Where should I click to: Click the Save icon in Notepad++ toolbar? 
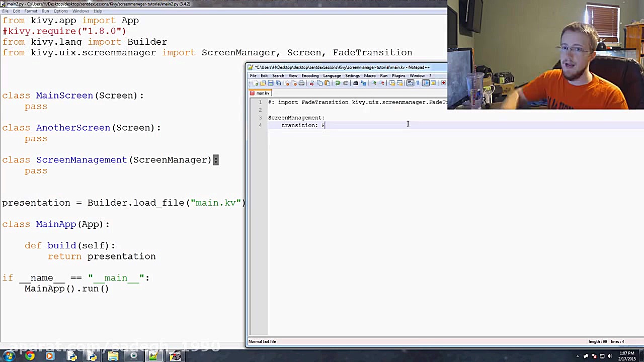point(270,83)
